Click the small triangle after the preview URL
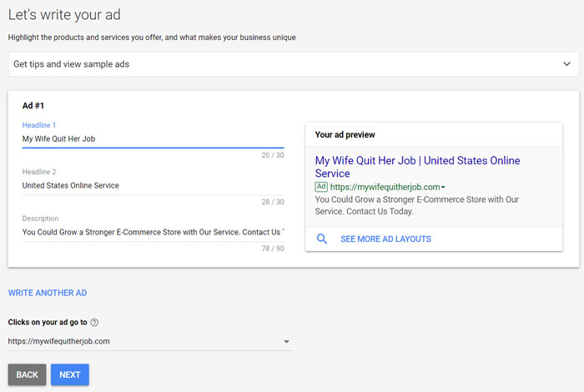This screenshot has height=392, width=584. (443, 188)
